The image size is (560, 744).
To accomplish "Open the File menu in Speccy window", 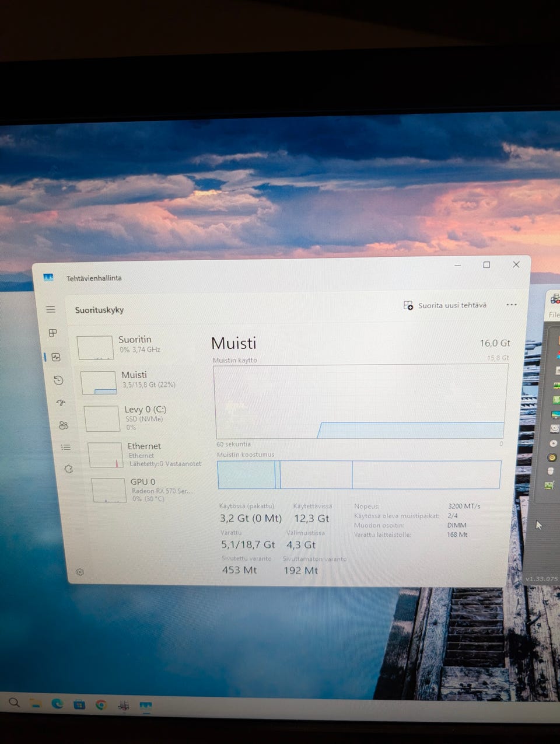I will click(554, 315).
